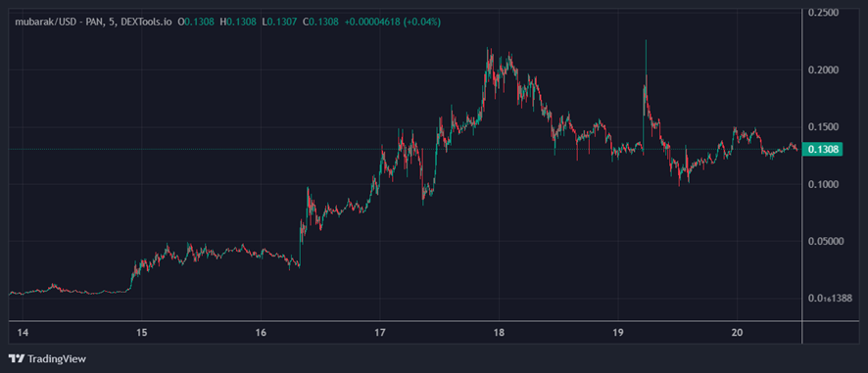Click the TradingView logo icon

click(x=18, y=358)
